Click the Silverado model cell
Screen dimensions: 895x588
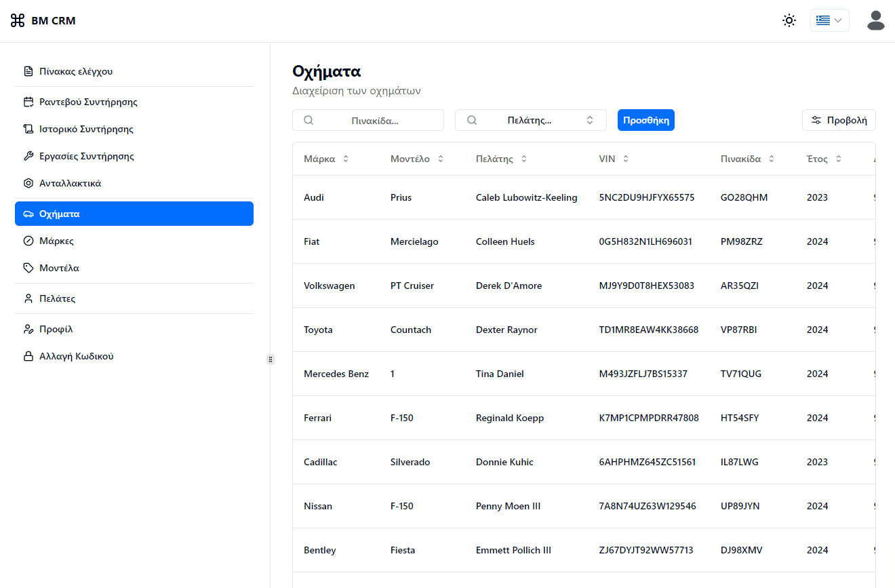410,462
